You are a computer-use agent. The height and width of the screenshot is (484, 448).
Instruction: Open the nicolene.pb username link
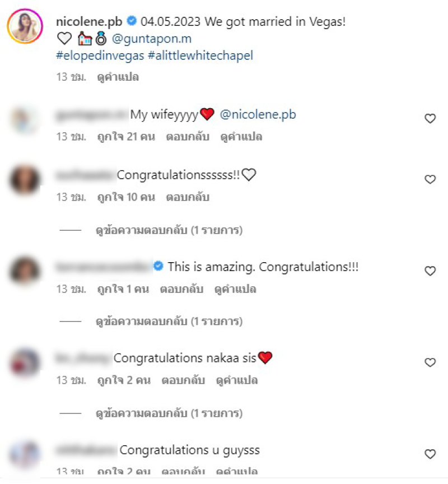pyautogui.click(x=89, y=22)
